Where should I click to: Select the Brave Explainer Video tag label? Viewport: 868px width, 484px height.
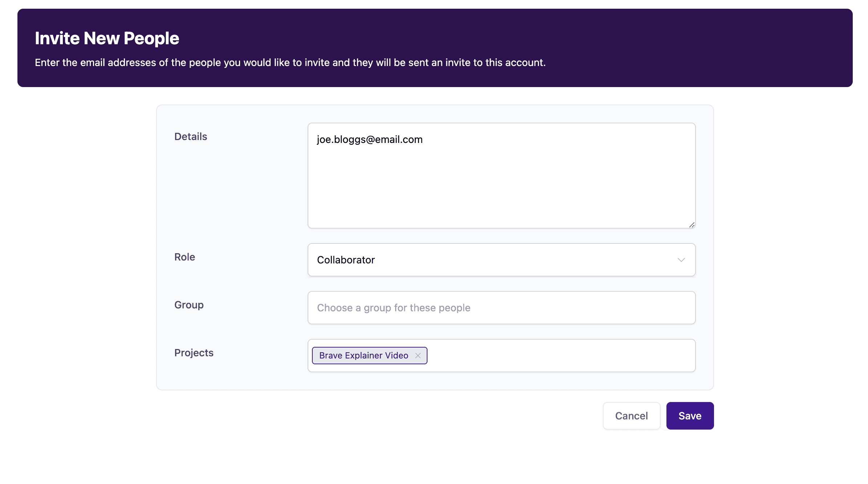(x=364, y=356)
